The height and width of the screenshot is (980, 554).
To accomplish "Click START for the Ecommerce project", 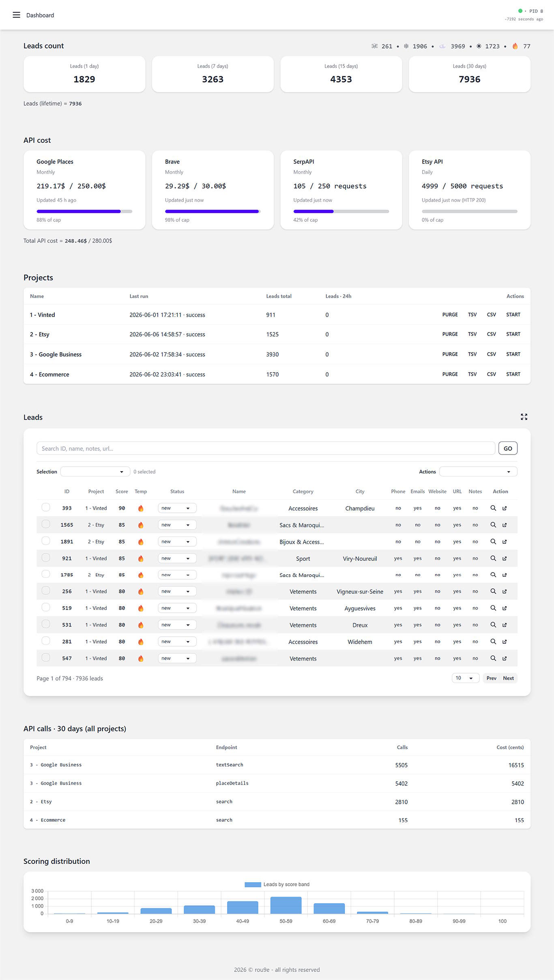I will (513, 374).
